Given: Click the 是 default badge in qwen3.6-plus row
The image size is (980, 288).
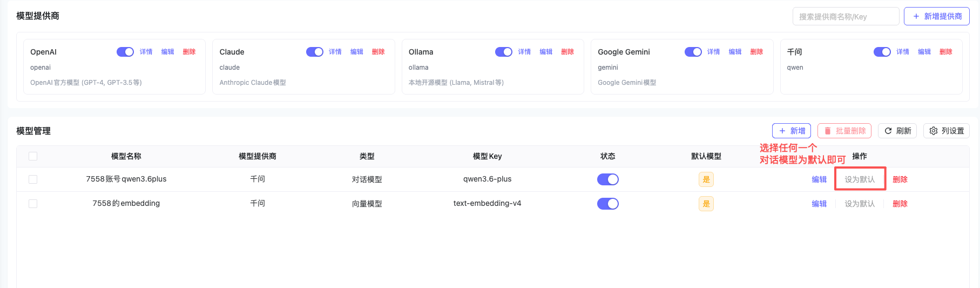Looking at the screenshot, I should [706, 179].
